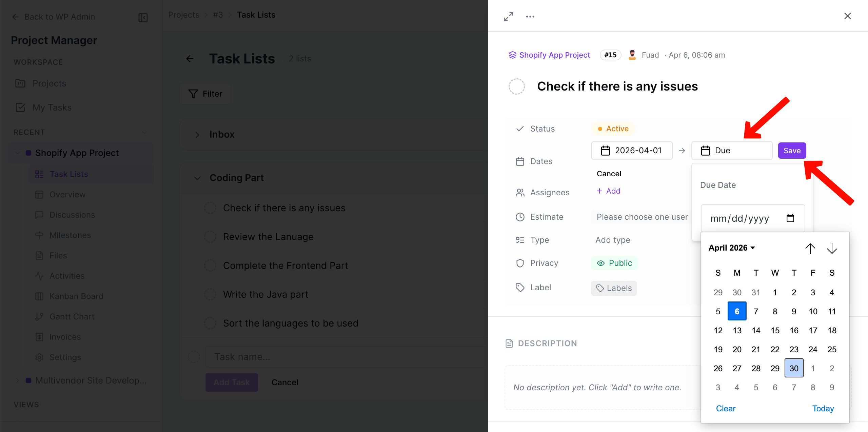The height and width of the screenshot is (432, 868).
Task: Open Gantt Chart in sidebar
Action: pyautogui.click(x=72, y=316)
